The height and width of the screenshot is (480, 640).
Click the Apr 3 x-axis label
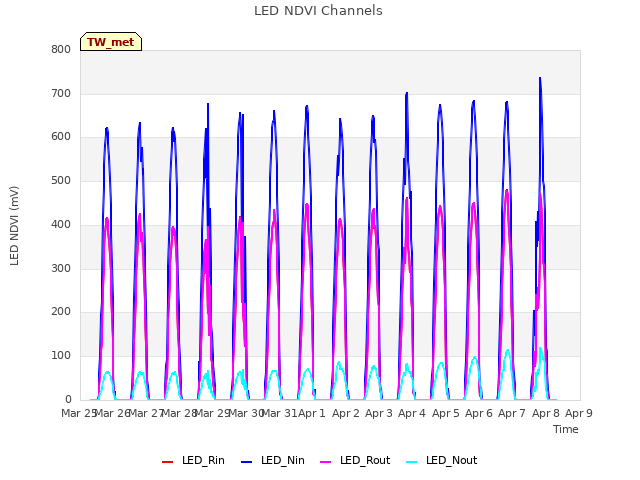[x=379, y=413]
